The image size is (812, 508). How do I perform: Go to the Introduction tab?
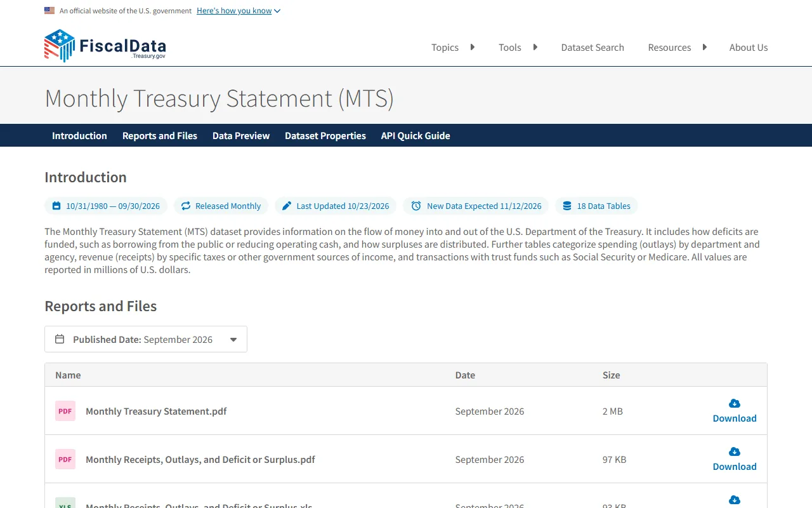[79, 135]
